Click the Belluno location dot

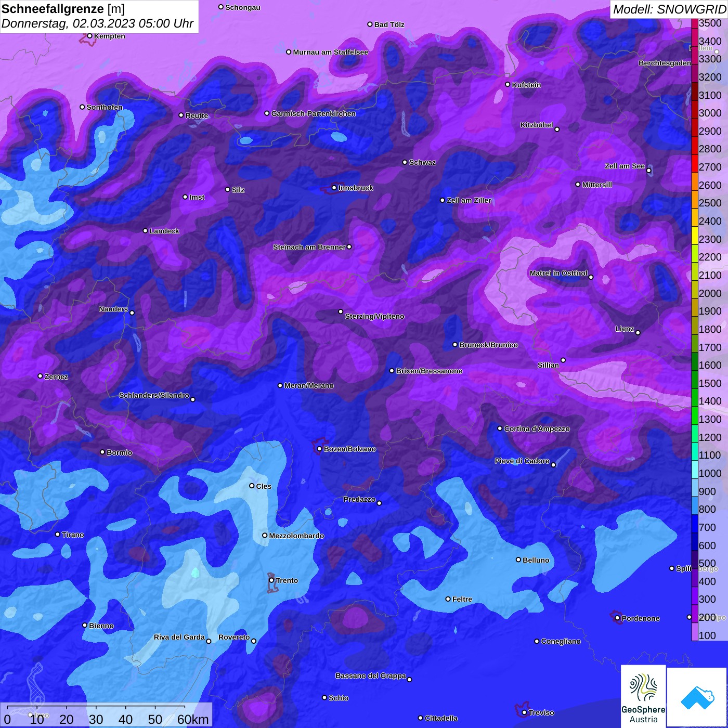tap(518, 560)
